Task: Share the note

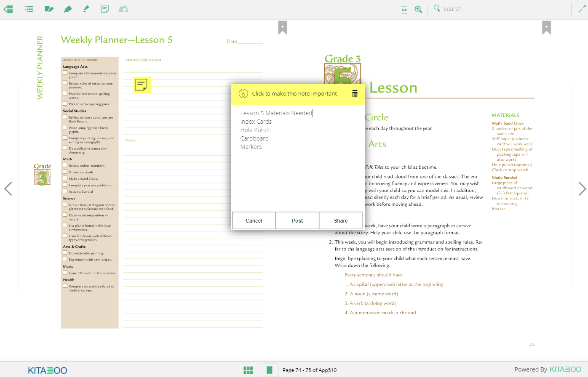Action: 341,220
